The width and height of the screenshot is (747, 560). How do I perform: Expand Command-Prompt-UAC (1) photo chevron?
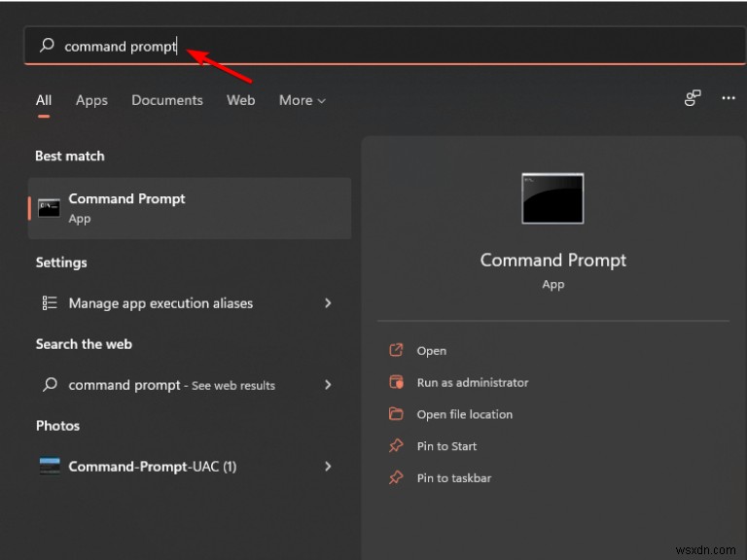(328, 467)
